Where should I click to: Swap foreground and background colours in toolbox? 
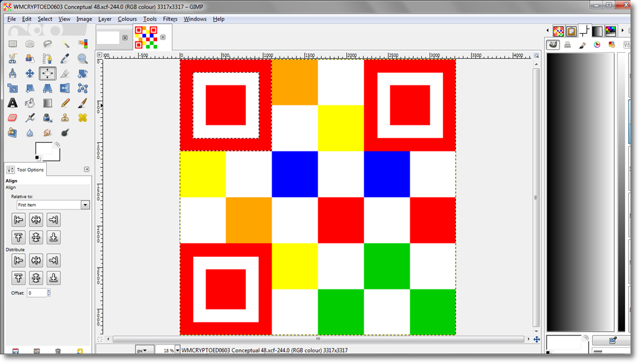click(57, 144)
